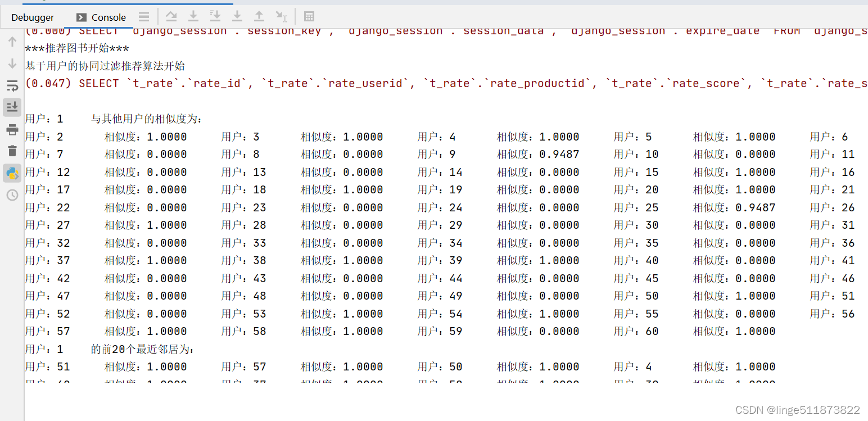Toggle soft-wrap in the console sidebar
Screen dimensions: 868x421
point(12,85)
